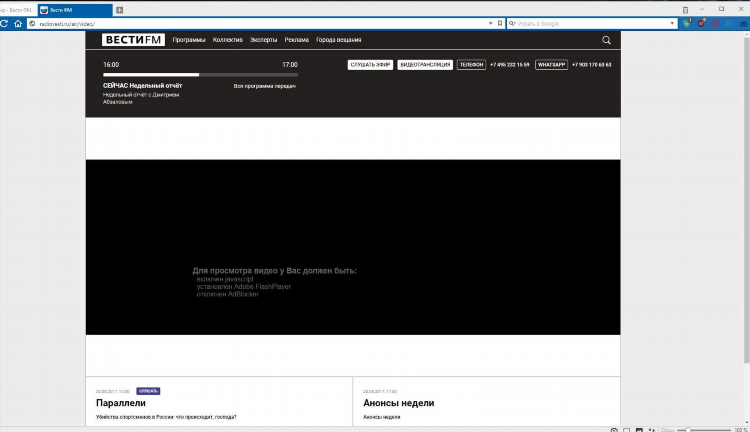
Task: Go to the browser home page icon
Action: pyautogui.click(x=18, y=23)
